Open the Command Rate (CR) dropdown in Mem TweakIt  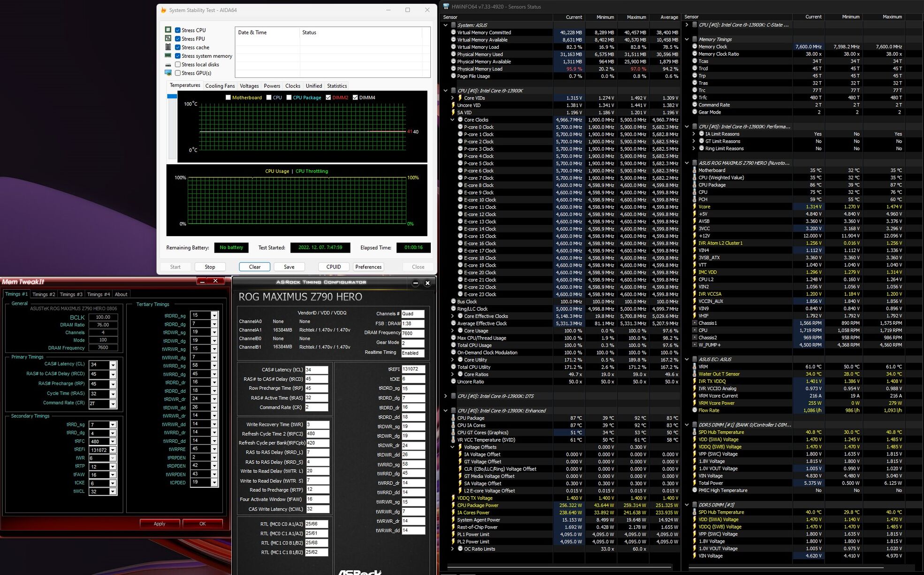(x=113, y=404)
